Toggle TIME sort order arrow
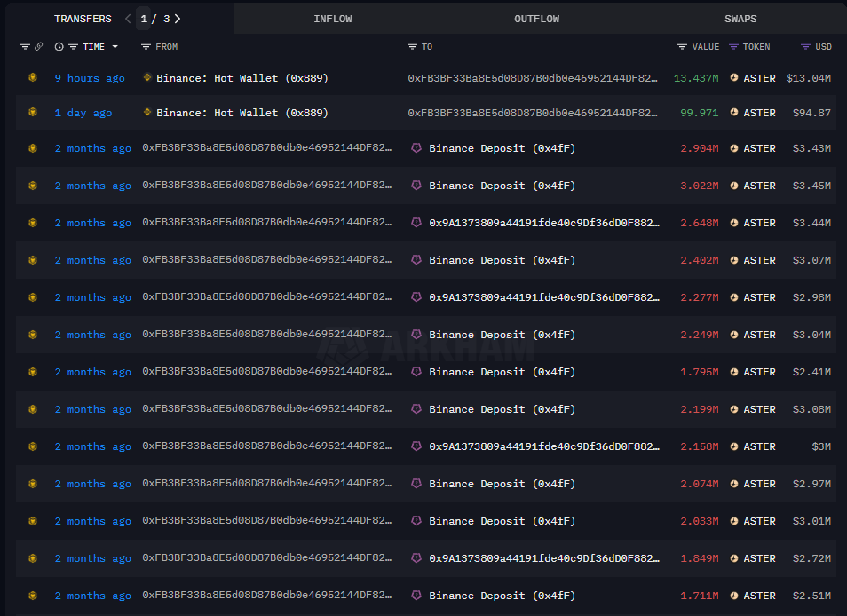Viewport: 847px width, 616px height. coord(115,47)
